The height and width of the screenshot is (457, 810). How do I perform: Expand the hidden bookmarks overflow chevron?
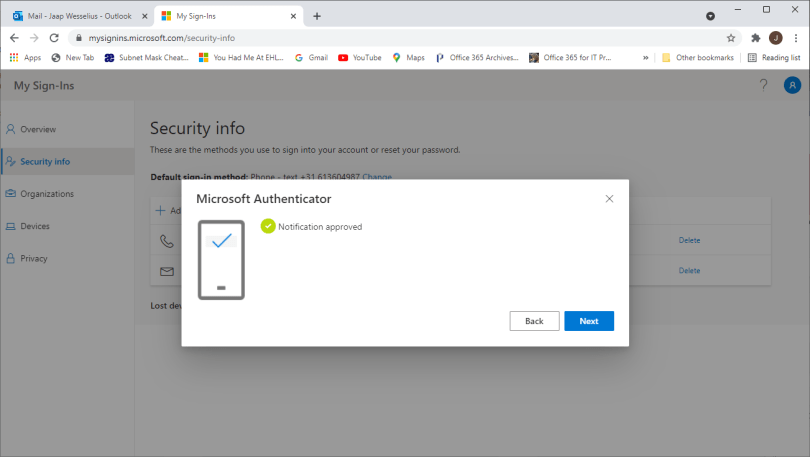645,58
